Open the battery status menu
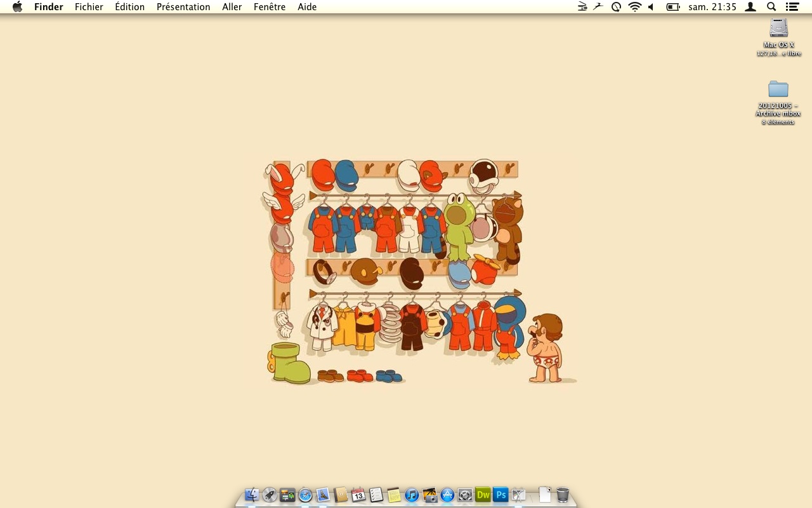This screenshot has width=812, height=508. (x=673, y=7)
